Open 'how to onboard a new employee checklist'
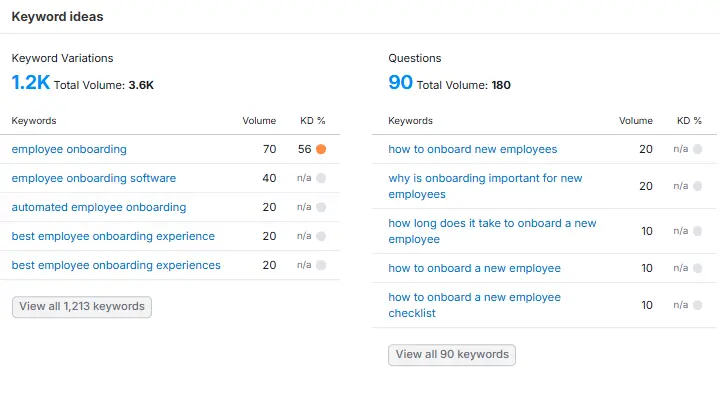Screen dimensions: 720x397 coord(474,305)
